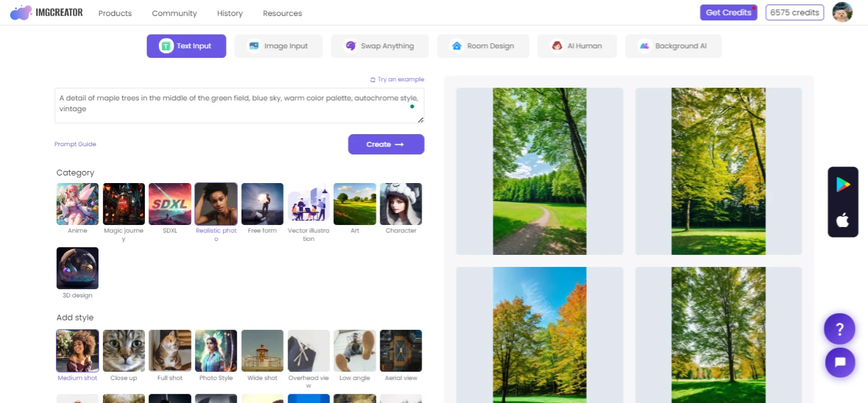Open the History page
This screenshot has width=868, height=403.
coord(230,13)
